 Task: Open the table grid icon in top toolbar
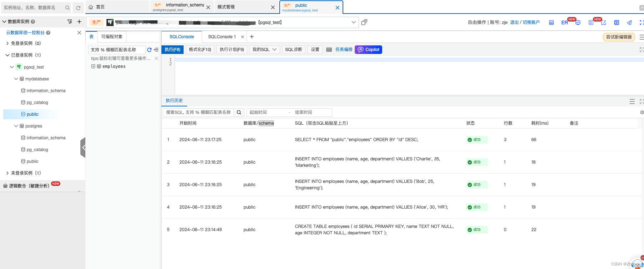pyautogui.click(x=551, y=23)
